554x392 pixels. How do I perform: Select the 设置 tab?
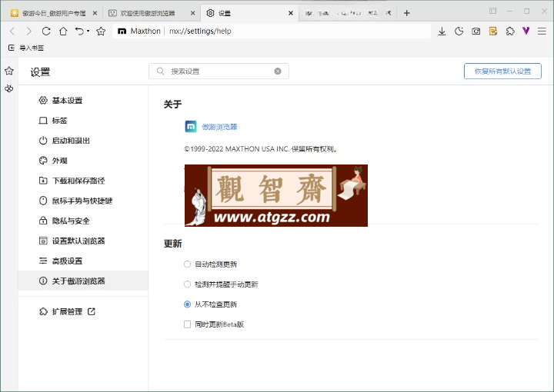(249, 13)
